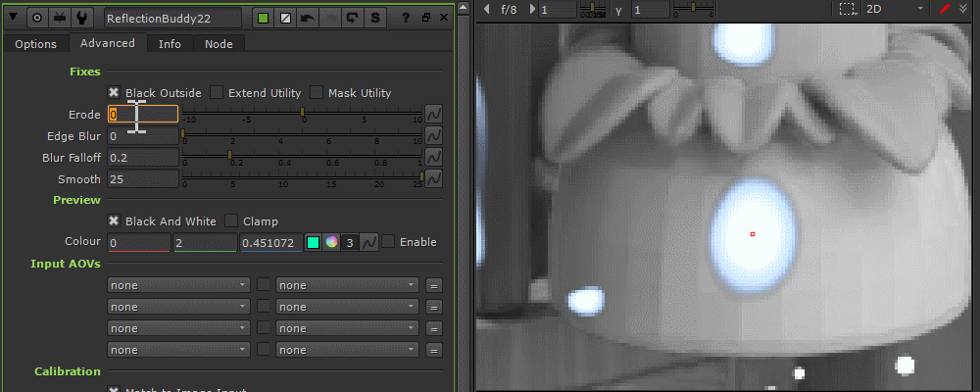Screen dimensions: 980x392
Task: Float the properties panel window icon
Action: pyautogui.click(x=425, y=18)
